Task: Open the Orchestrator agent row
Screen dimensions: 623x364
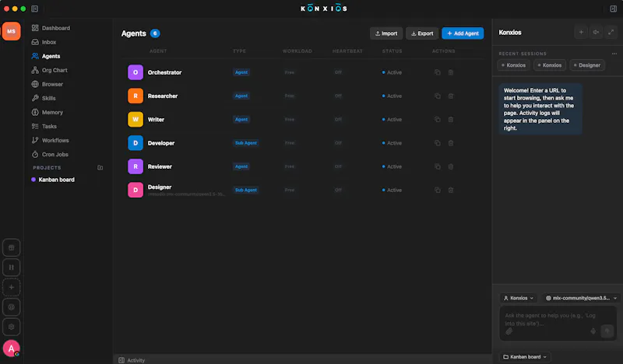Action: point(303,72)
